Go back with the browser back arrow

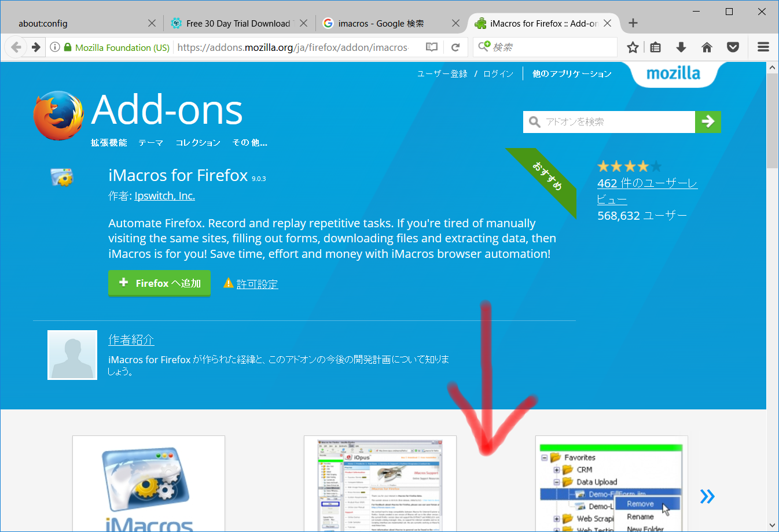click(16, 47)
